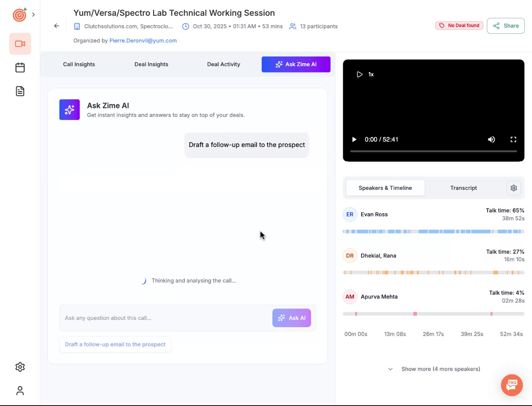Open the FAQ chat bubble

point(512,385)
